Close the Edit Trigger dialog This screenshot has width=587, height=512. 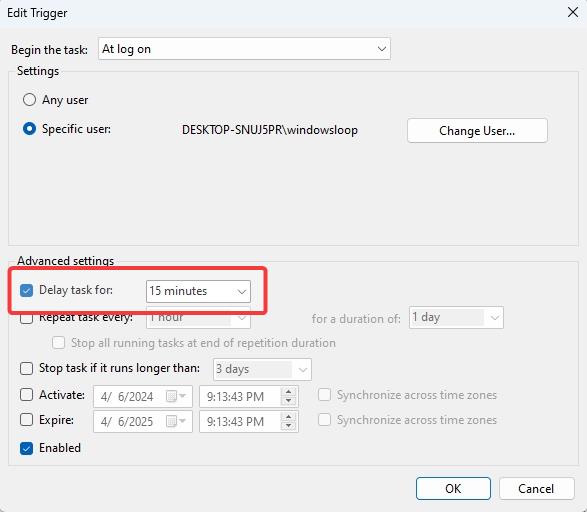point(572,12)
